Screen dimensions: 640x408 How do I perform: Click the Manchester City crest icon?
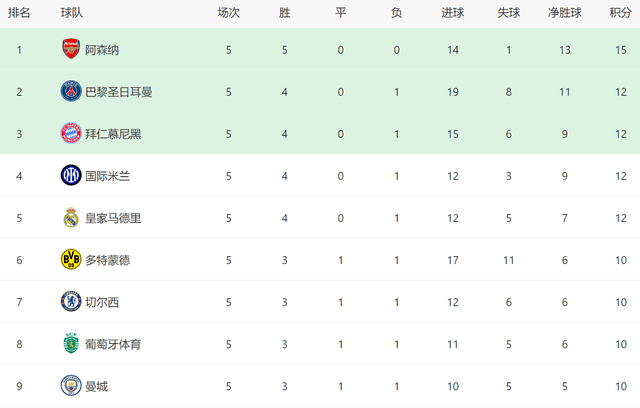pyautogui.click(x=70, y=386)
